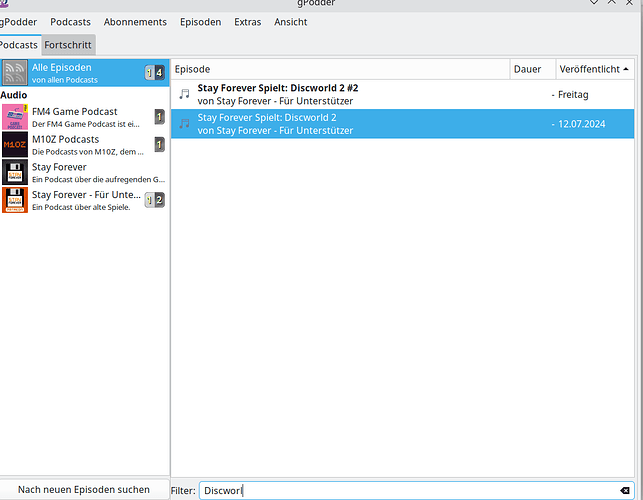Click music note icon of selected Discworld 2 episode
Viewport: 643px width, 500px height.
(185, 123)
